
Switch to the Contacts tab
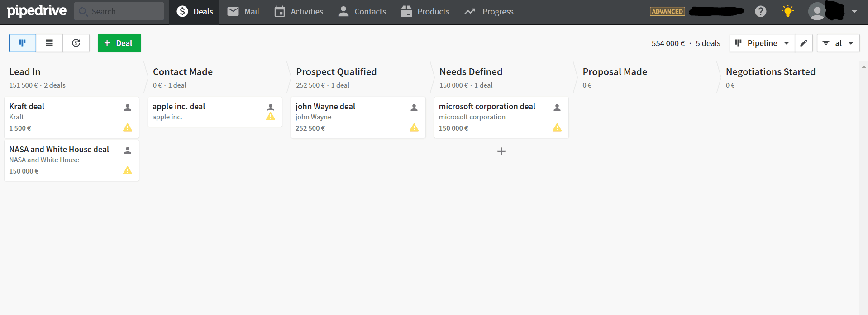pyautogui.click(x=362, y=12)
